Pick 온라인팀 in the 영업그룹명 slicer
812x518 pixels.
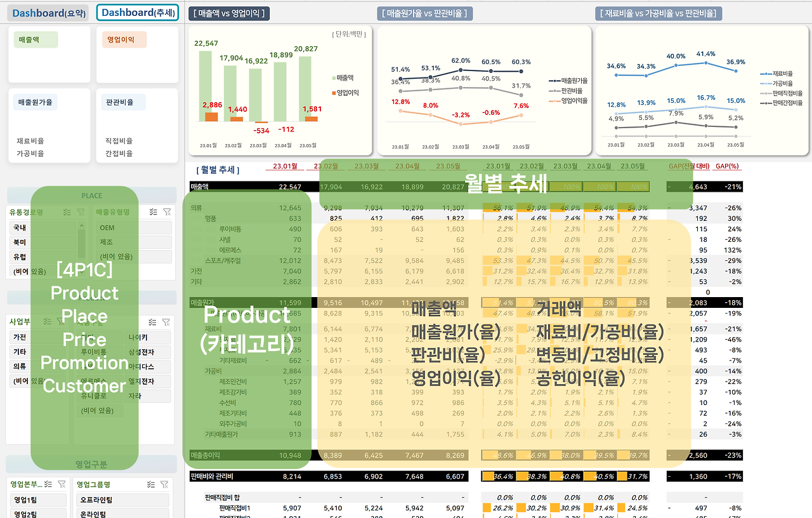pos(122,514)
